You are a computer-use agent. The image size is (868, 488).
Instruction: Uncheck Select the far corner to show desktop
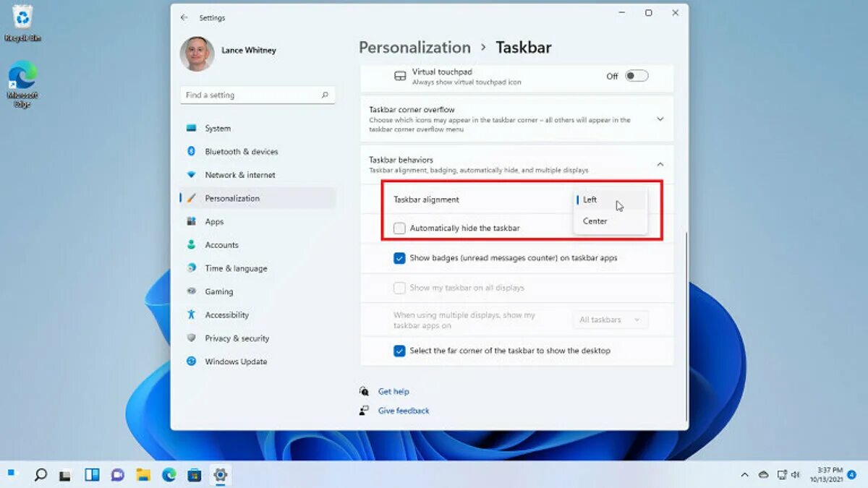coord(399,351)
